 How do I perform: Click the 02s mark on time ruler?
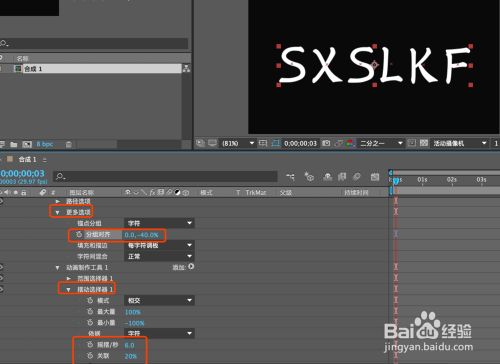click(x=452, y=180)
